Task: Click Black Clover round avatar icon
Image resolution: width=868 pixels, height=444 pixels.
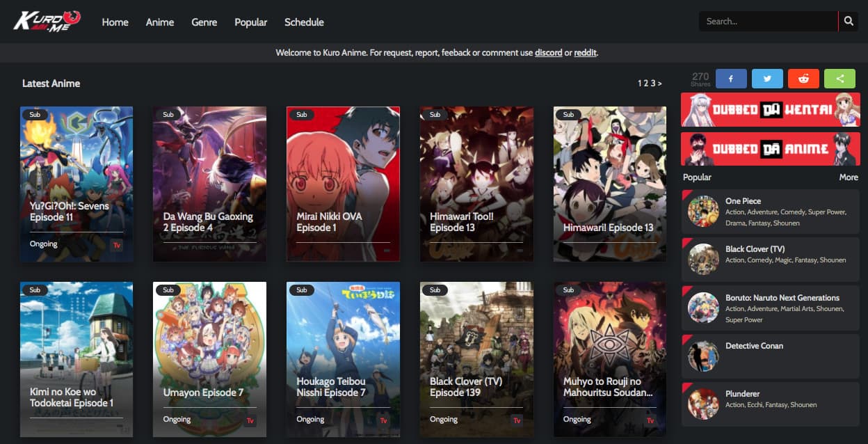Action: pyautogui.click(x=703, y=259)
